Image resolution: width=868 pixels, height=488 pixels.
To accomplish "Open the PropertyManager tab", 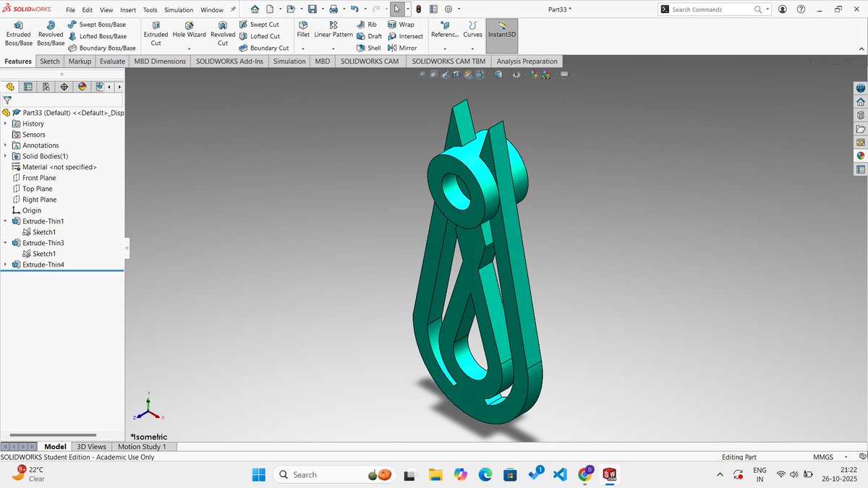I will 28,87.
